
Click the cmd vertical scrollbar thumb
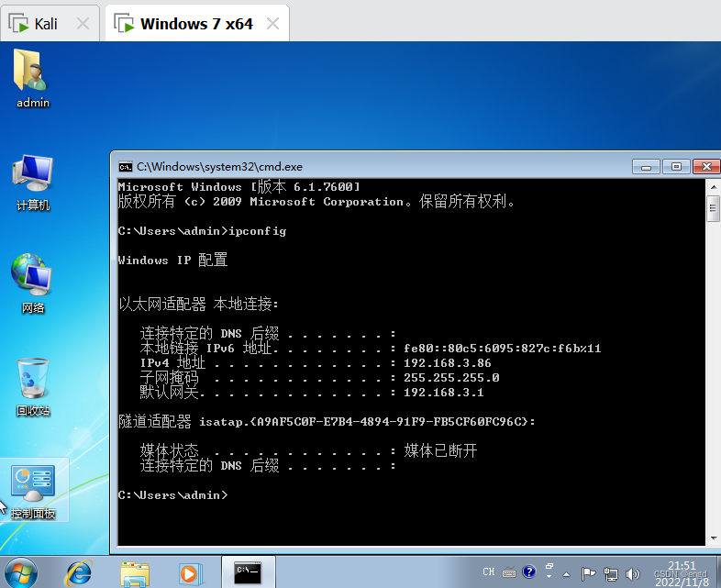[713, 209]
